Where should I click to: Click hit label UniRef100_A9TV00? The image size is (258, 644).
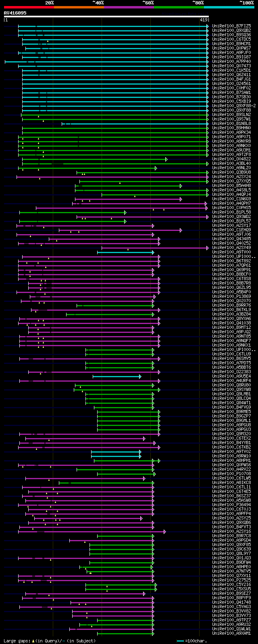231,252
